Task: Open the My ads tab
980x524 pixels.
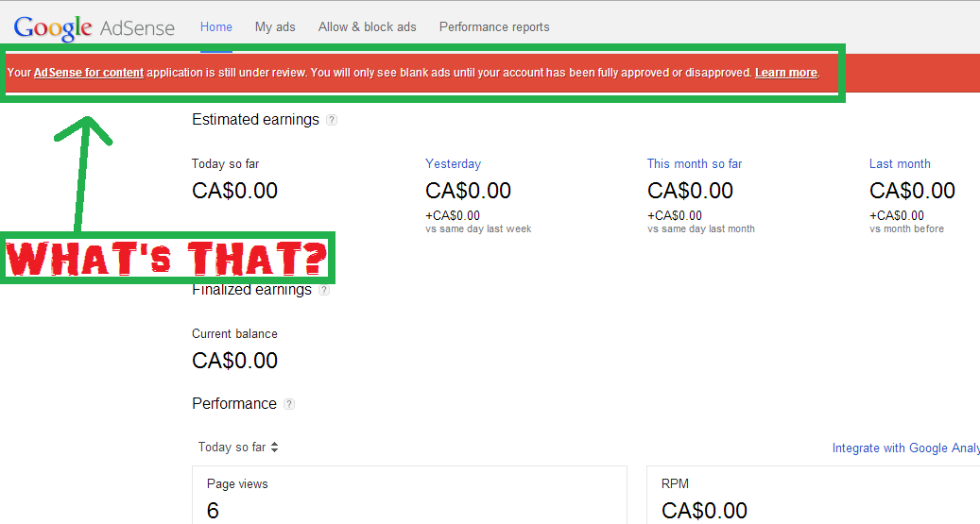Action: (275, 27)
